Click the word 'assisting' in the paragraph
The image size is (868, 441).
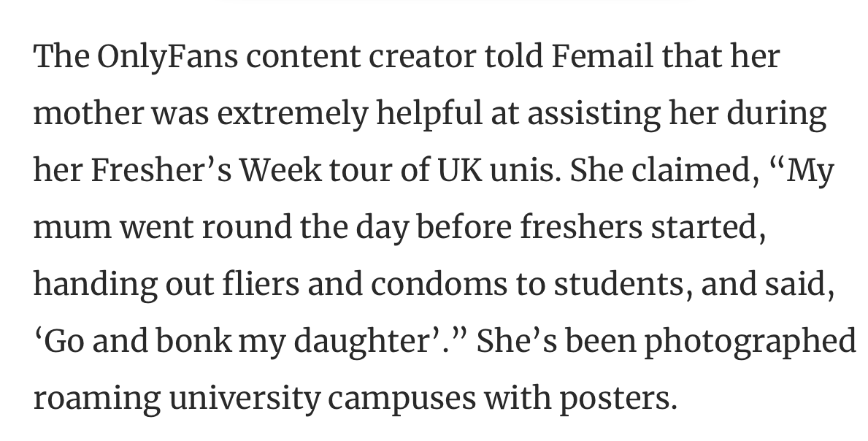pos(594,113)
